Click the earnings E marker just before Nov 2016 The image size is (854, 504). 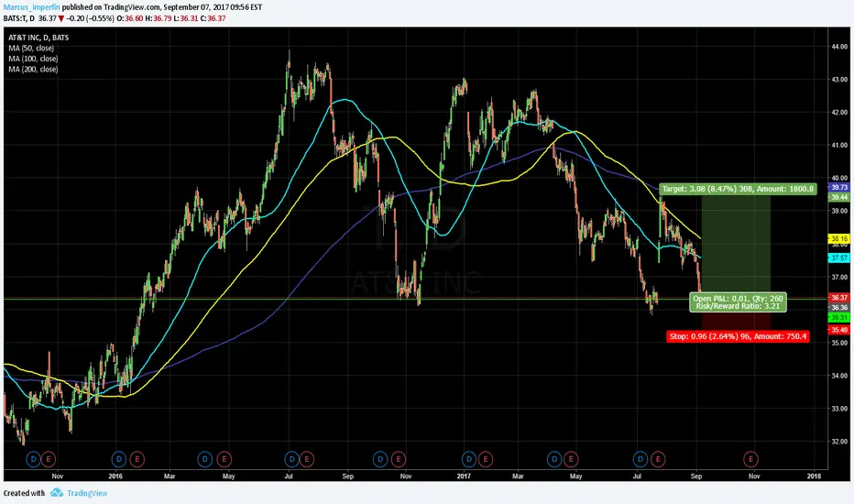pos(398,459)
